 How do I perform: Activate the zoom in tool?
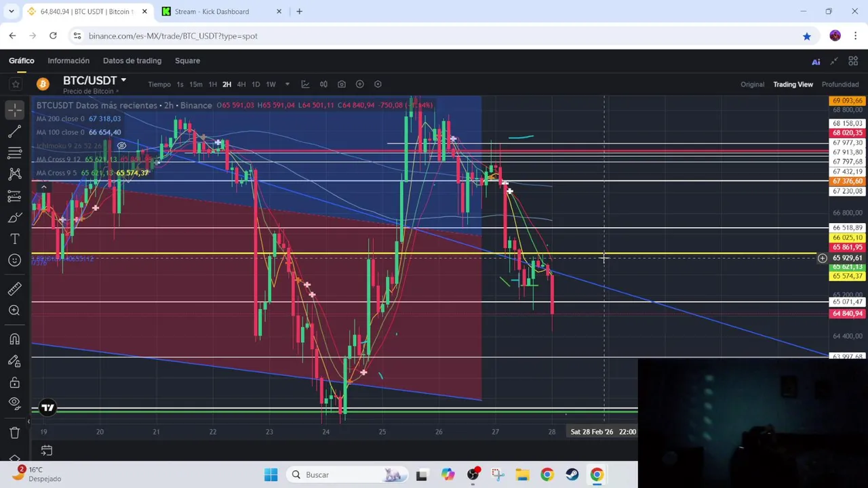click(x=15, y=310)
